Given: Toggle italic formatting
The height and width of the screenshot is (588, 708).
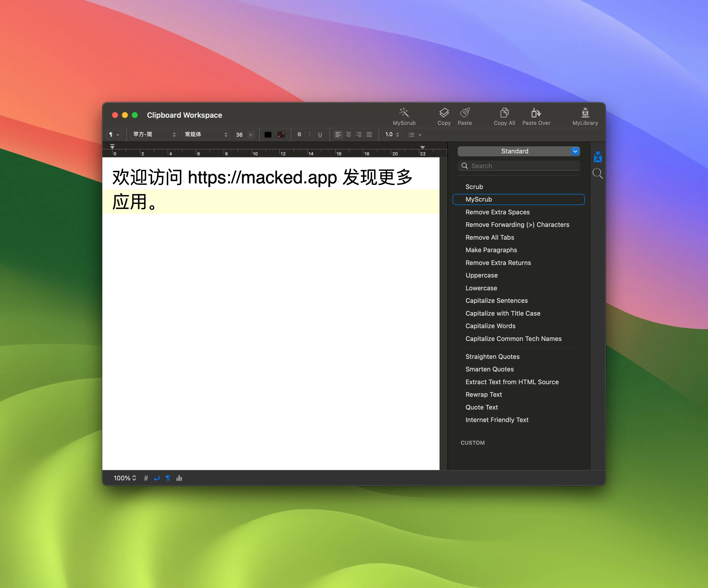Looking at the screenshot, I should [310, 134].
